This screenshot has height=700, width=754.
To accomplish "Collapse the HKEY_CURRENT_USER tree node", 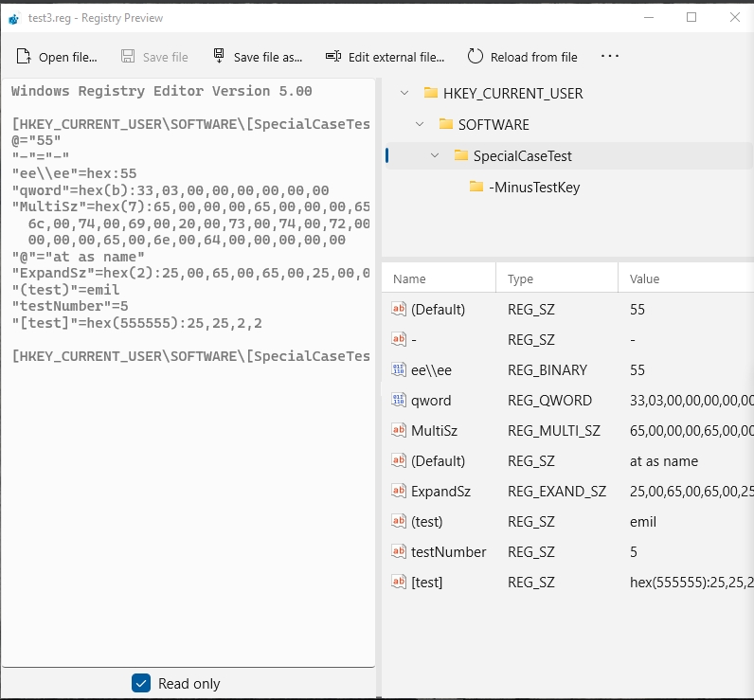I will tap(404, 93).
